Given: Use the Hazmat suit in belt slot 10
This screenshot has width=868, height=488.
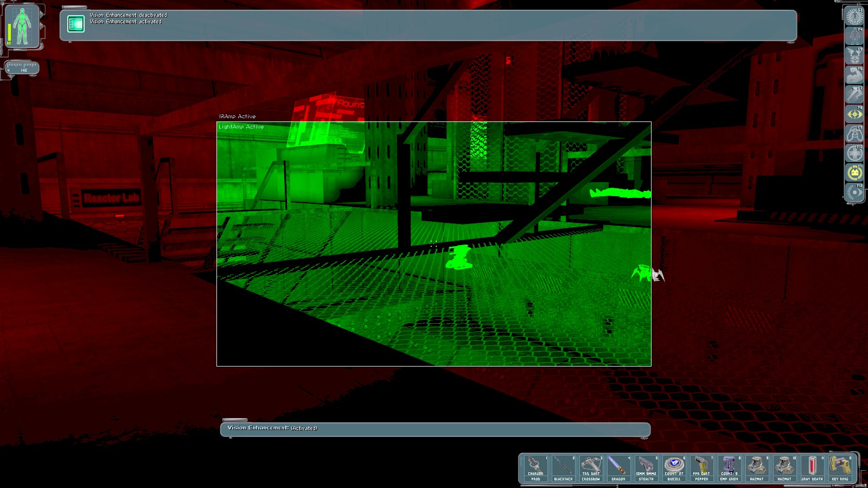Looking at the screenshot, I should (x=785, y=468).
